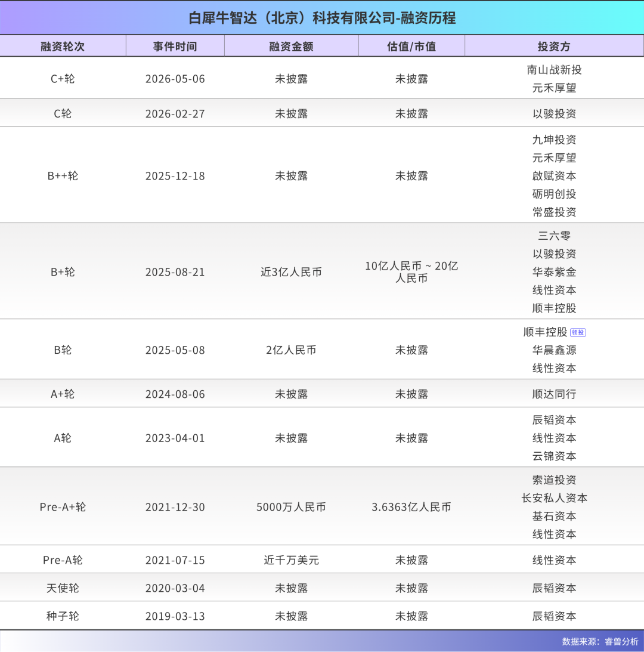
Task: Click 元禾厚望 in the C+轮 row
Action: pos(554,88)
